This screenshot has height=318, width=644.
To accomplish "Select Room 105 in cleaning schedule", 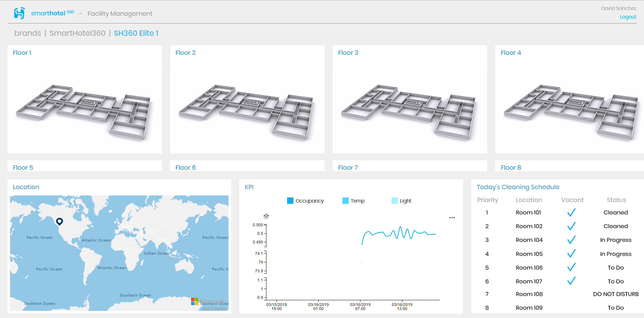I will coord(529,254).
